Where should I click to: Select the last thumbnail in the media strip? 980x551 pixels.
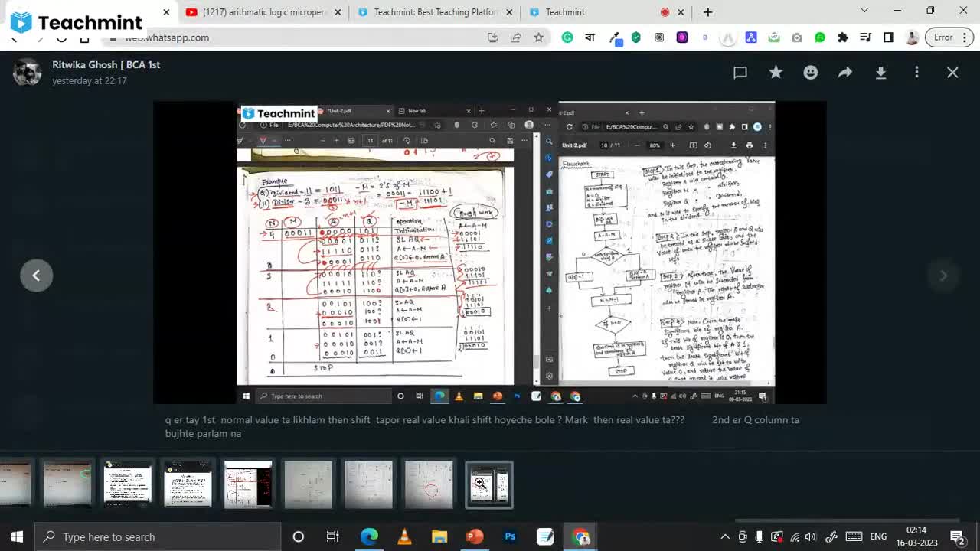pyautogui.click(x=488, y=484)
